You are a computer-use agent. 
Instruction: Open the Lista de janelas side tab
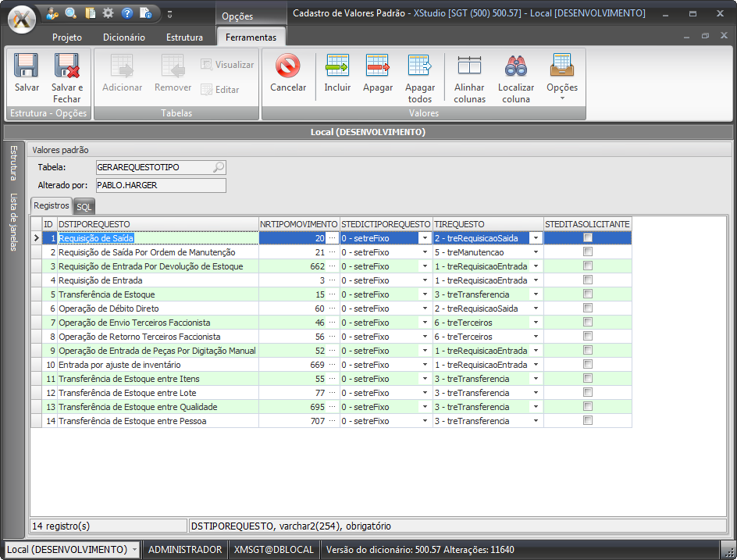(13, 222)
